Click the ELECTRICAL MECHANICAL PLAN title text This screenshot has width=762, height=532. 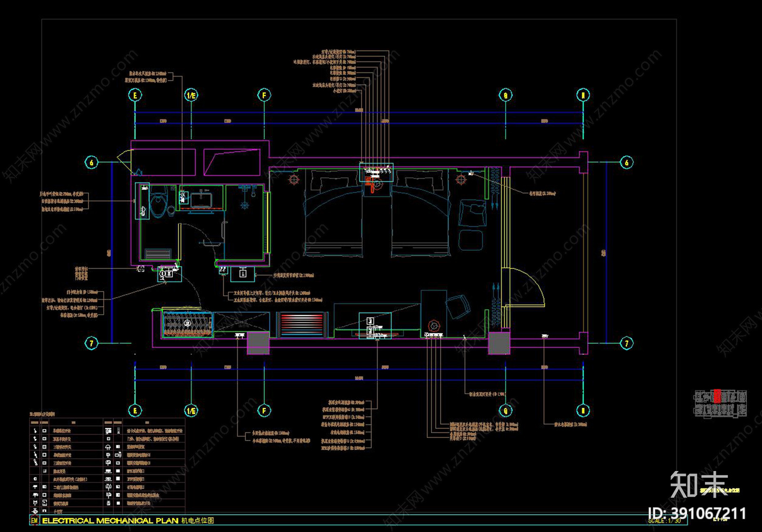110,521
